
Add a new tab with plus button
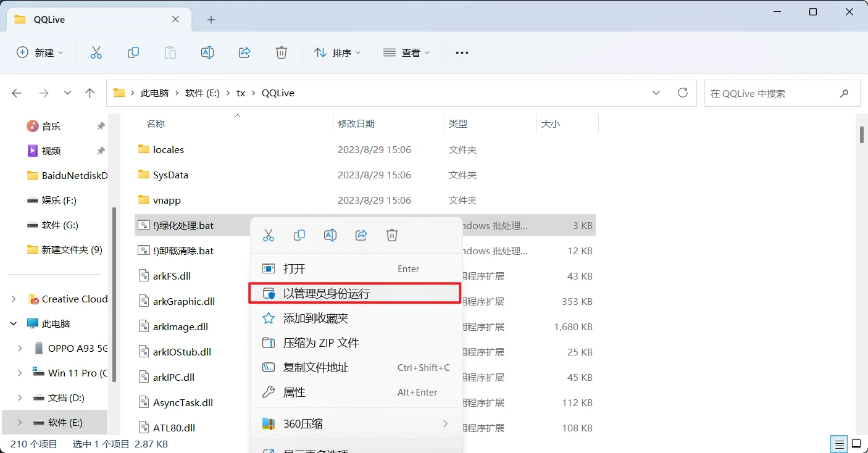click(x=211, y=20)
